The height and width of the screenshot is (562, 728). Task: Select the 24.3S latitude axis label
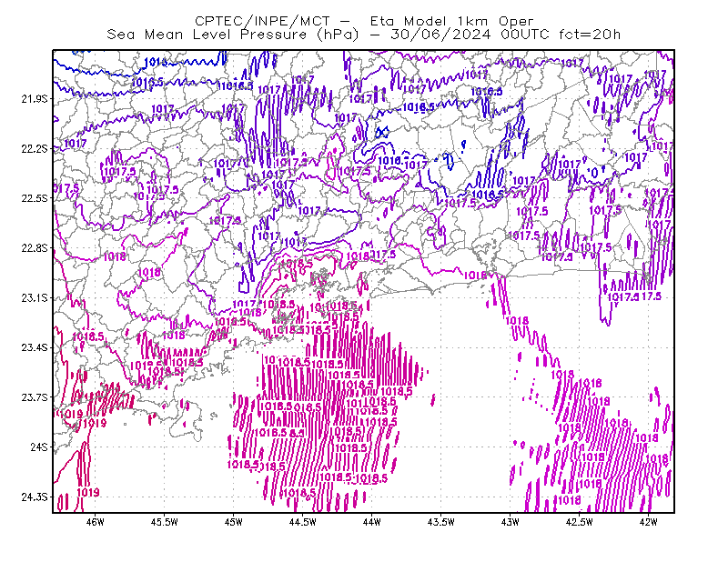pos(35,497)
